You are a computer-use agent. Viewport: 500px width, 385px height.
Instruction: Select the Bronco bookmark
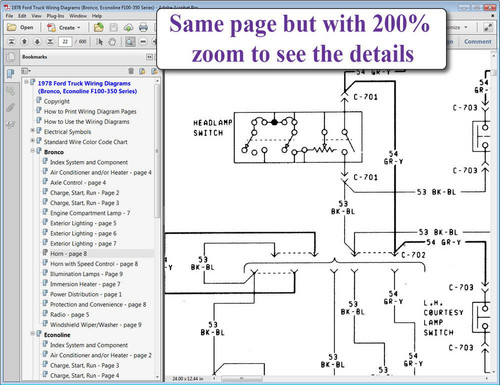click(x=54, y=152)
